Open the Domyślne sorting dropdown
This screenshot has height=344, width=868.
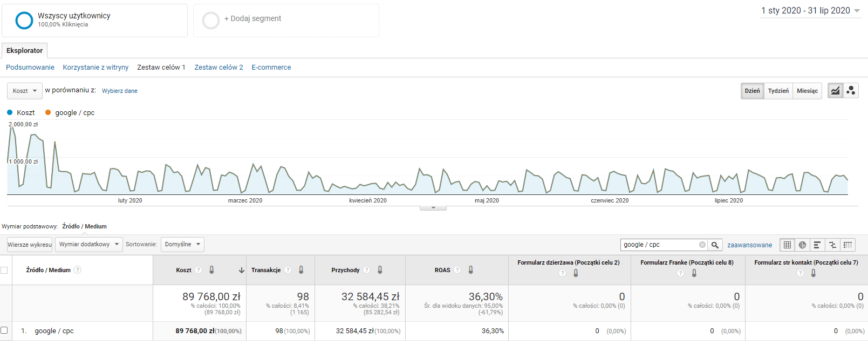182,244
